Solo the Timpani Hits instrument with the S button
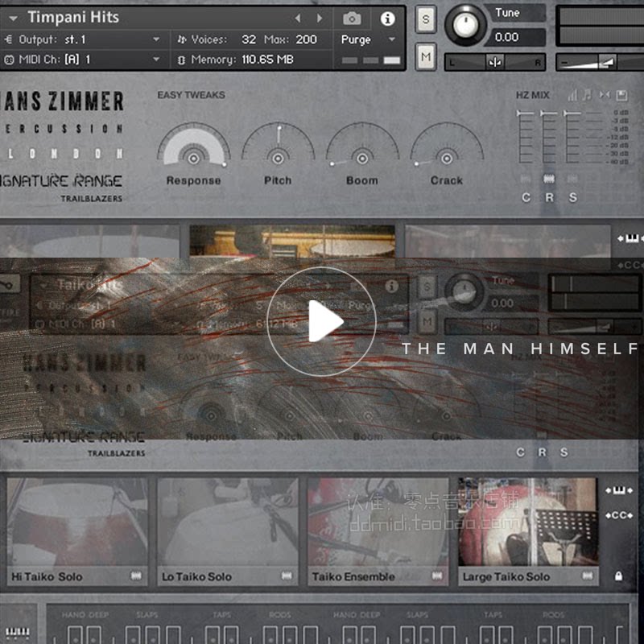Viewport: 644px width, 644px height. coord(425,19)
